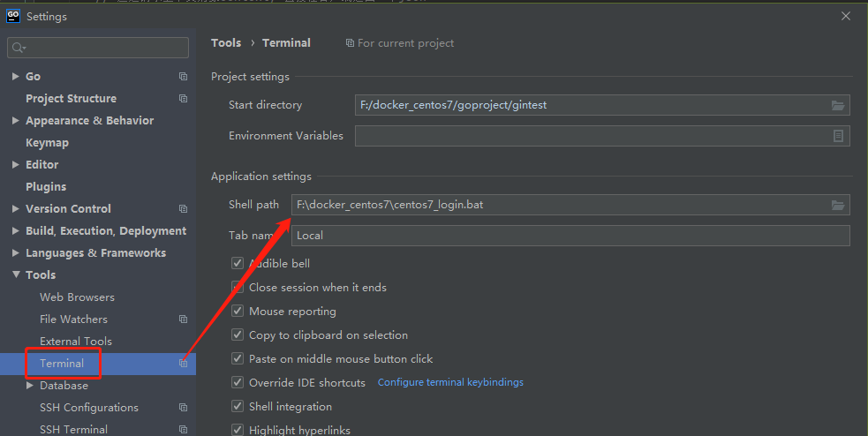
Task: Click Configure terminal keybindings link
Action: 450,382
